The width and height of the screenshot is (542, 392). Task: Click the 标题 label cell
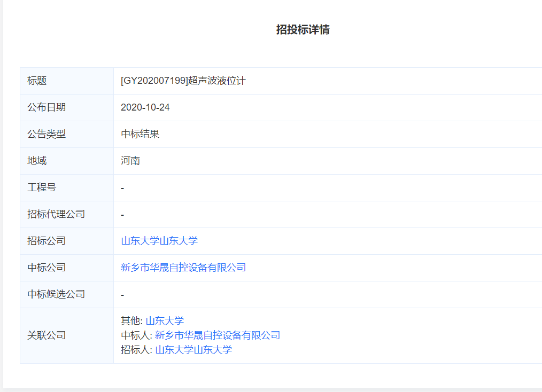click(x=67, y=81)
